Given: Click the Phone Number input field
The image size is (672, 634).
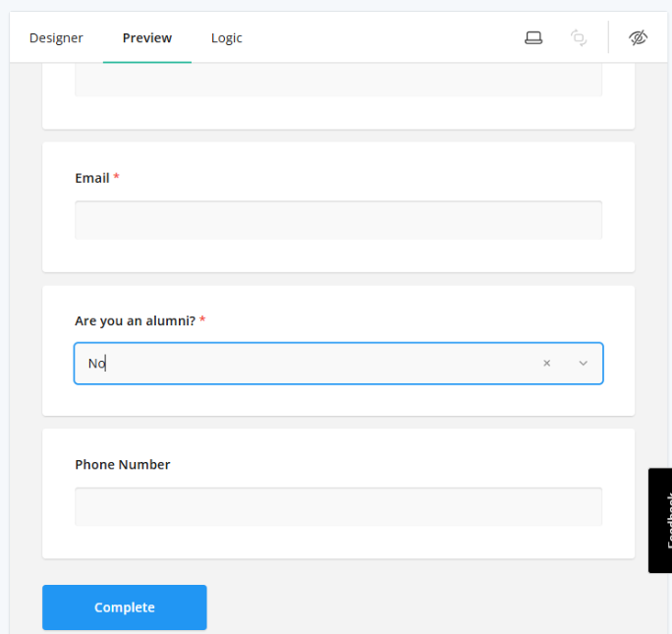Looking at the screenshot, I should pyautogui.click(x=339, y=506).
